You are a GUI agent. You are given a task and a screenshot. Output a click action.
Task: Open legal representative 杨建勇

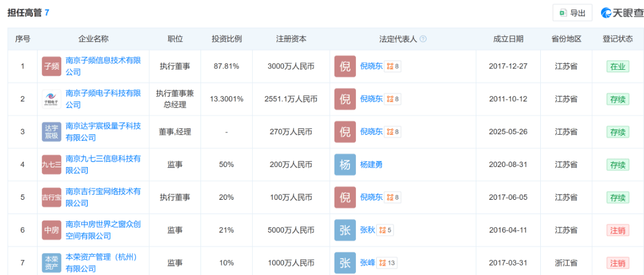point(371,165)
